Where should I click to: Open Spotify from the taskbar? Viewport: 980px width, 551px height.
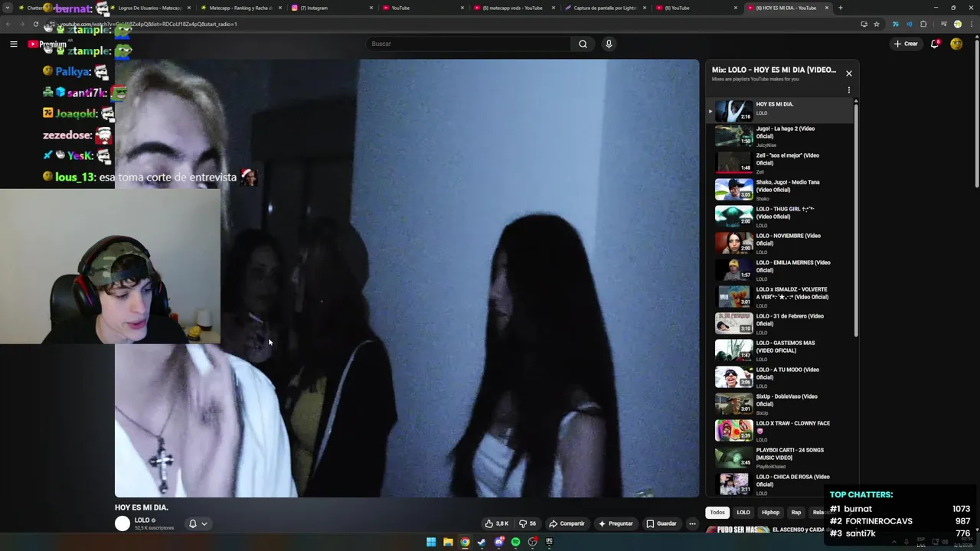pyautogui.click(x=516, y=542)
